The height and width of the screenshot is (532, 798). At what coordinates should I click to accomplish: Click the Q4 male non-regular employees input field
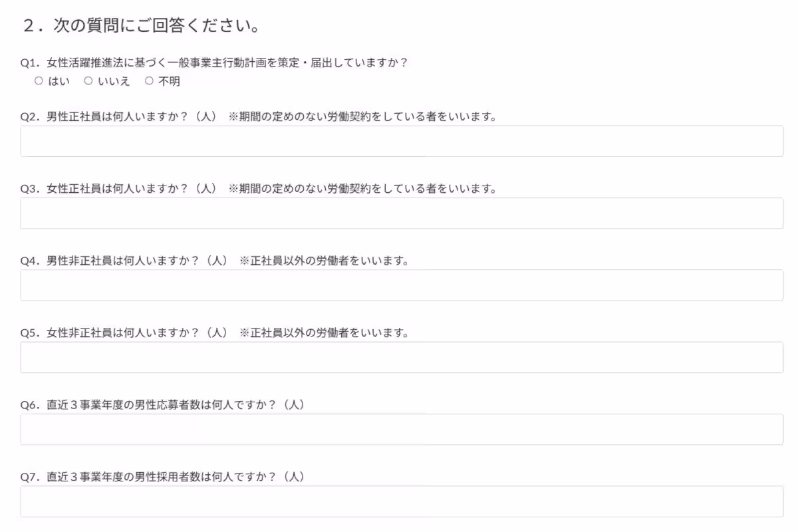coord(399,285)
